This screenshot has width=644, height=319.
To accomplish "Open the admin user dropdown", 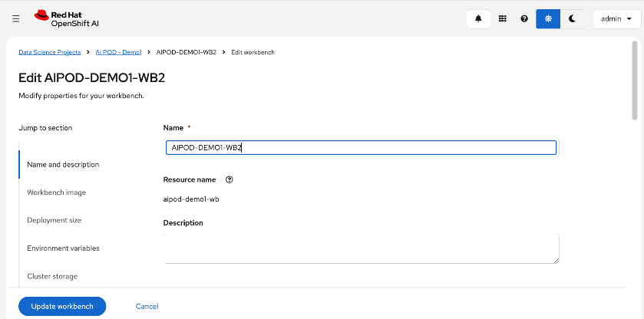I will (617, 19).
